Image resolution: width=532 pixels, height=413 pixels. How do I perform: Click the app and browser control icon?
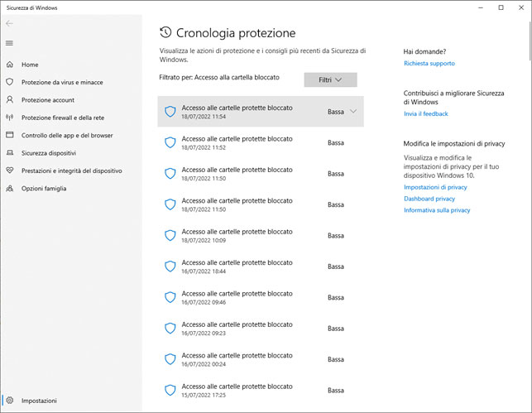click(10, 135)
